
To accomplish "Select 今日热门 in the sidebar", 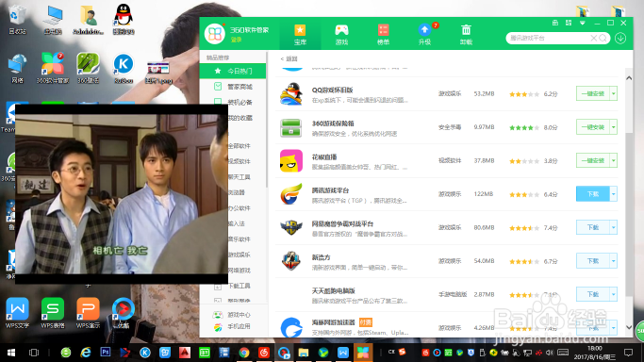I will pyautogui.click(x=233, y=71).
